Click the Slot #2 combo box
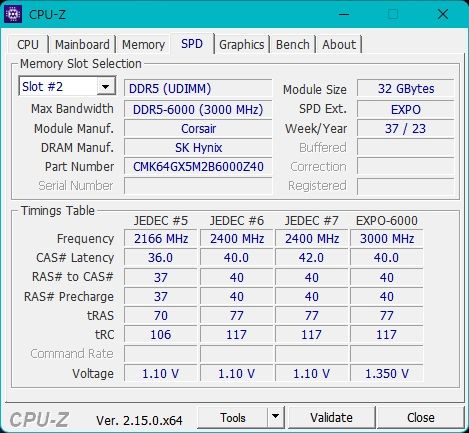Image resolution: width=469 pixels, height=433 pixels. point(67,87)
